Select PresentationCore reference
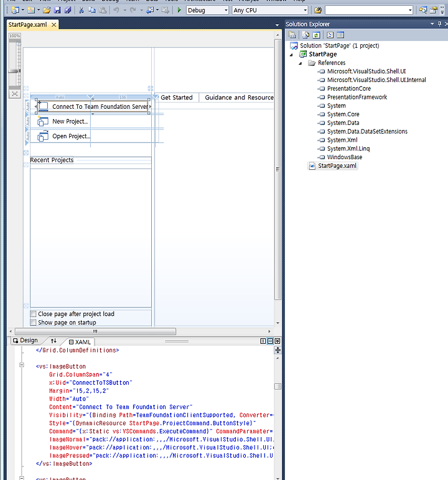 [x=348, y=88]
